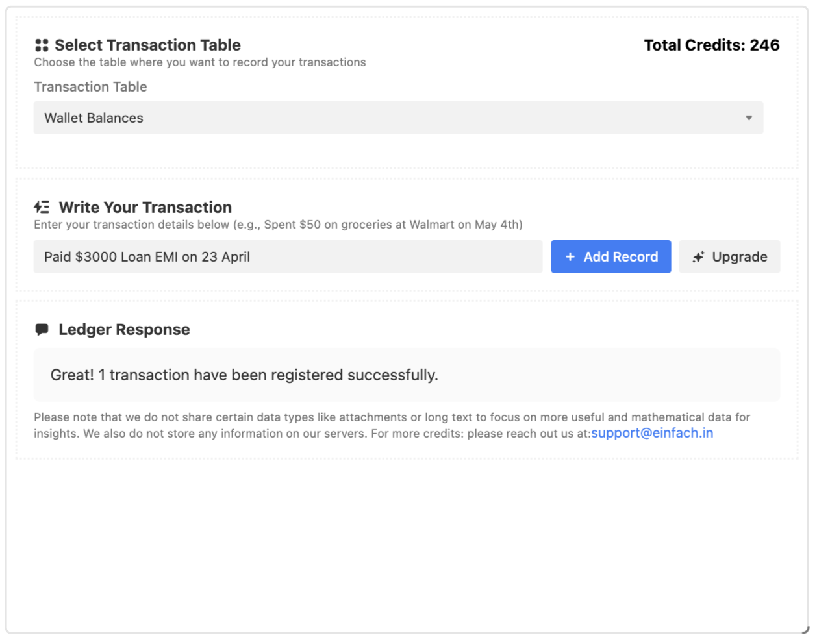Open the Wallet Balances table dropdown
This screenshot has width=817, height=644.
(397, 118)
